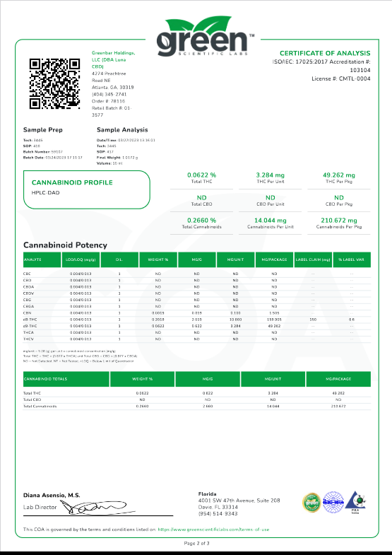Click the CBGA analyte row name
This screenshot has height=555, width=392.
coord(29,306)
